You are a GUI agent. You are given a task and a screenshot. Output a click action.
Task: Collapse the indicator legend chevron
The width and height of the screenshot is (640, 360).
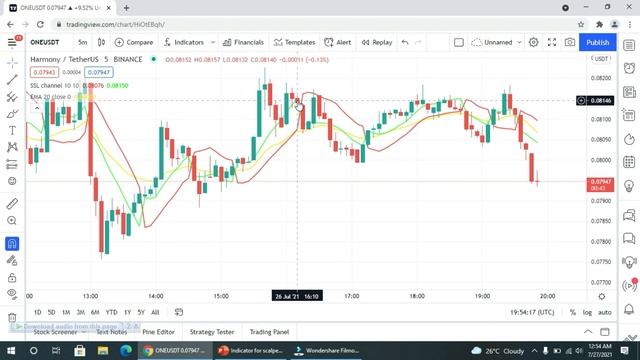click(37, 108)
